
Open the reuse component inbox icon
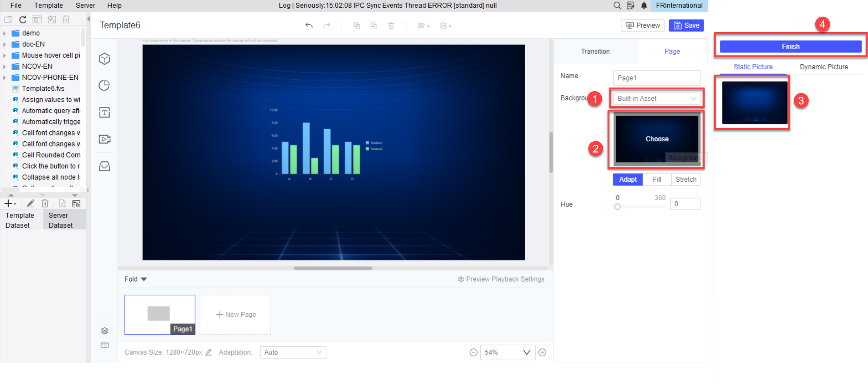(x=104, y=166)
